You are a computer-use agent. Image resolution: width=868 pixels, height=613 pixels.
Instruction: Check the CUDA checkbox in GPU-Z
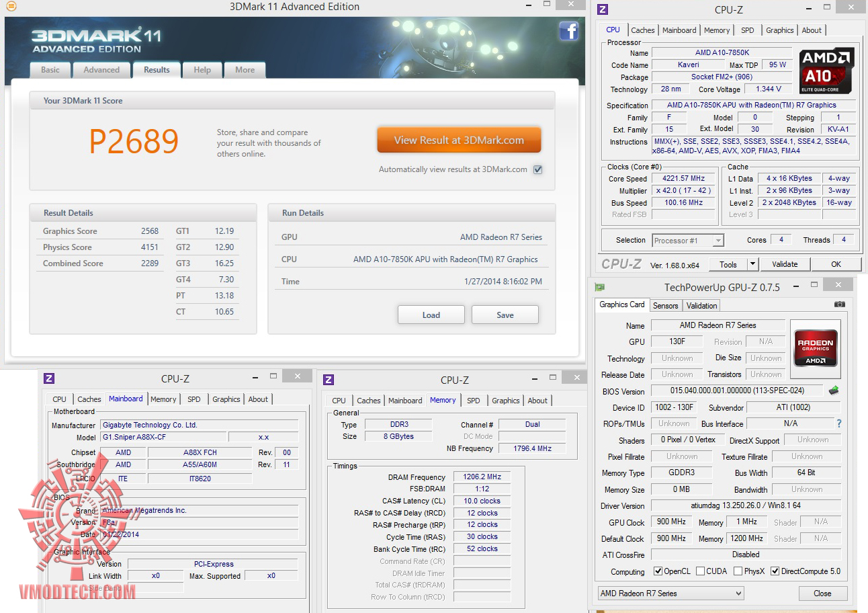[701, 571]
